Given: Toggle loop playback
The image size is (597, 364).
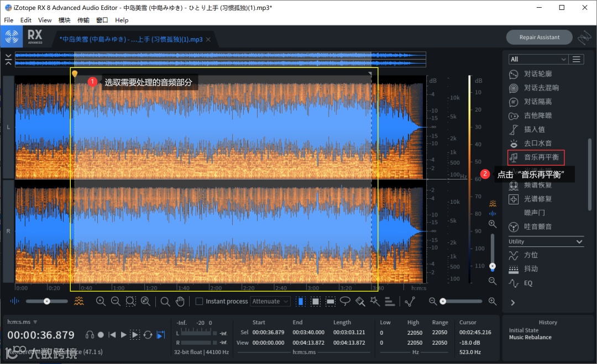Looking at the screenshot, I should (x=148, y=335).
